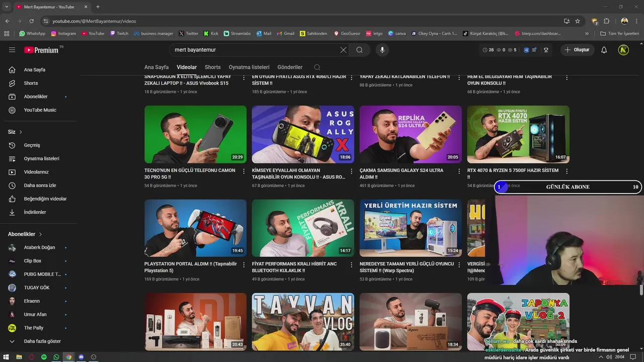Expand the Siz section chevron
Screen dimensions: 644x362
click(21, 132)
